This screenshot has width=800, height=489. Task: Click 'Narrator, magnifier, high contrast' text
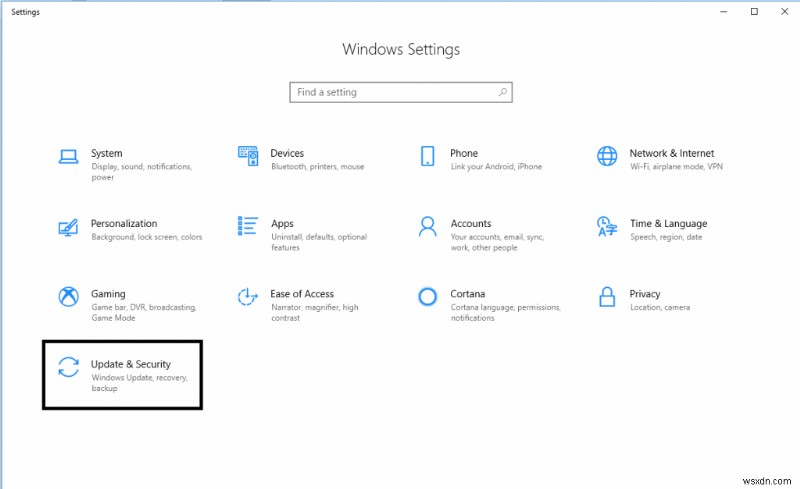tap(315, 312)
